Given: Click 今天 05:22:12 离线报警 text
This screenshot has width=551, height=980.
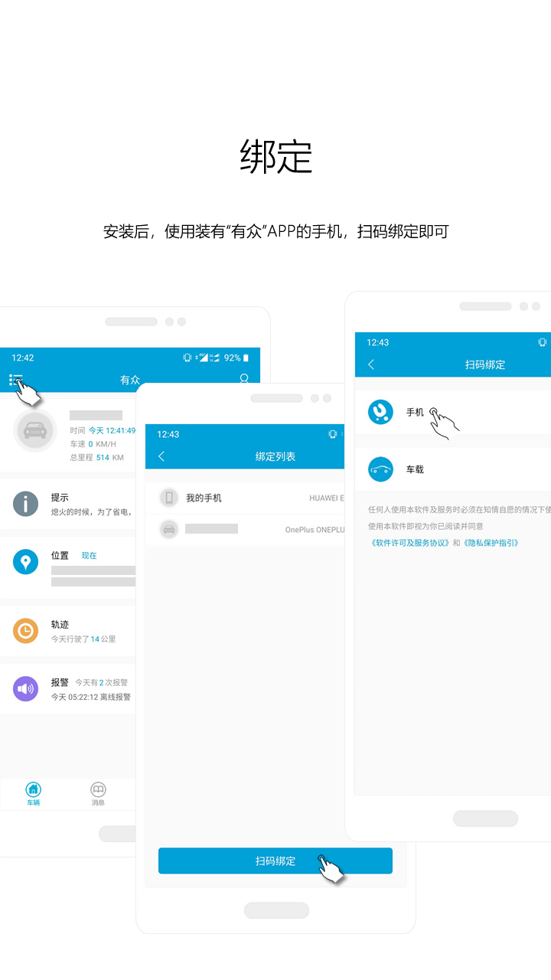Looking at the screenshot, I should pos(91,697).
